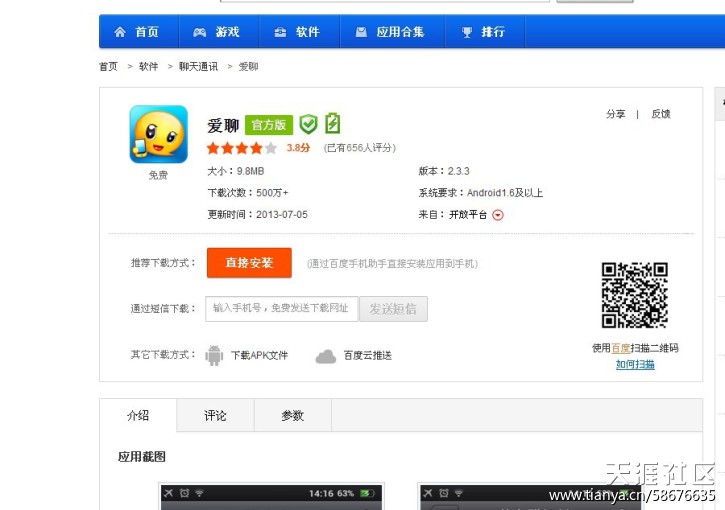
Task: Click the cloud icon for 百度云推送
Action: tap(326, 356)
